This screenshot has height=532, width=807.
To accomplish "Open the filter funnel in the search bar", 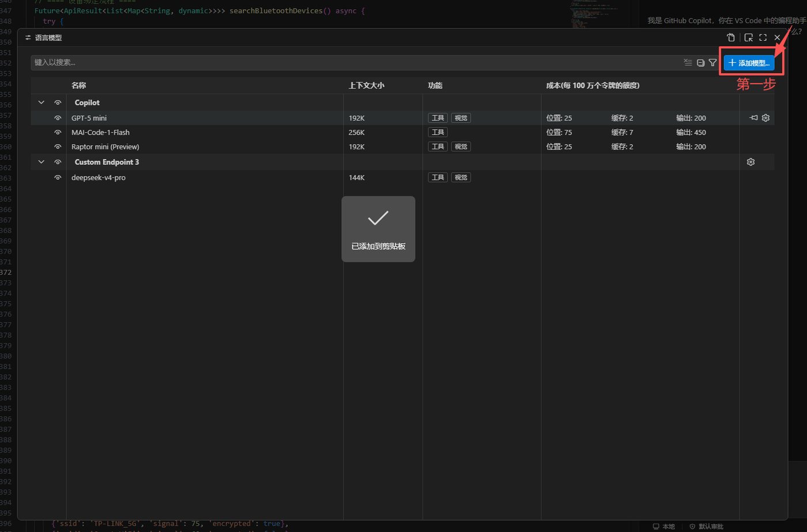I will (x=712, y=62).
